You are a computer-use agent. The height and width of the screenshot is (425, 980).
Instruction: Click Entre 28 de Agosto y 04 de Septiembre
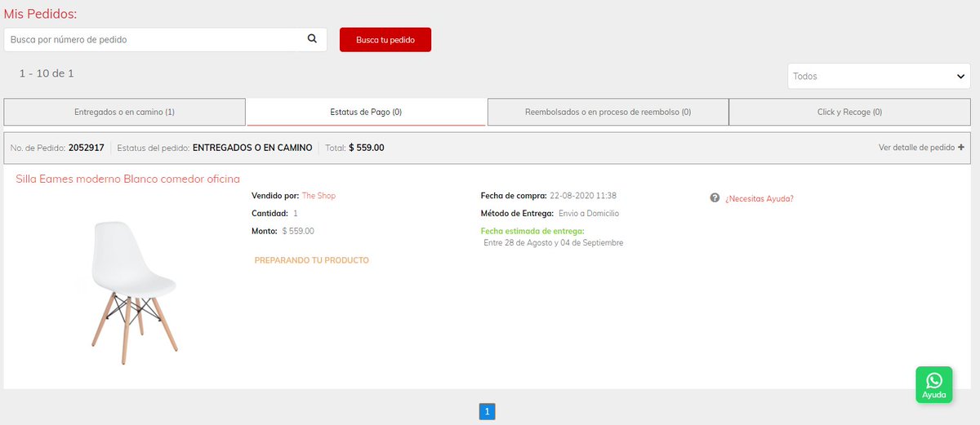click(x=554, y=243)
